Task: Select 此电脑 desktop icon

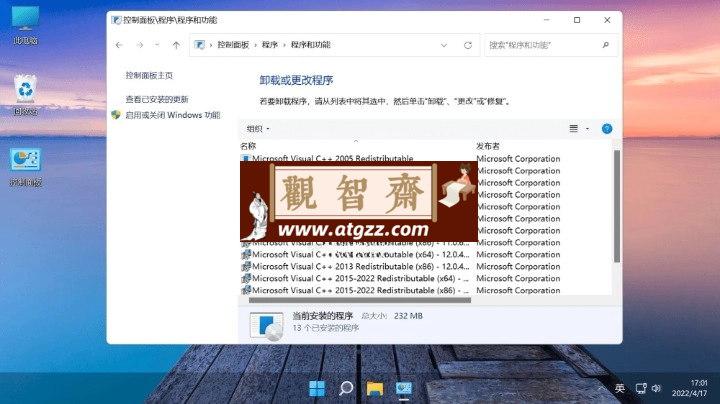Action: coord(25,26)
